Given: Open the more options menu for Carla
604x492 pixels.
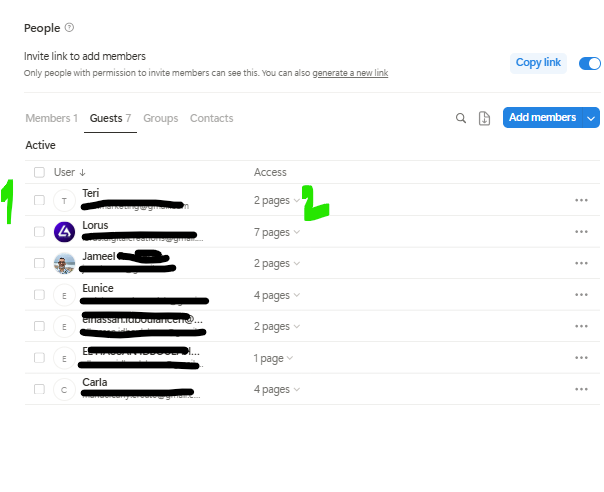Looking at the screenshot, I should point(581,389).
